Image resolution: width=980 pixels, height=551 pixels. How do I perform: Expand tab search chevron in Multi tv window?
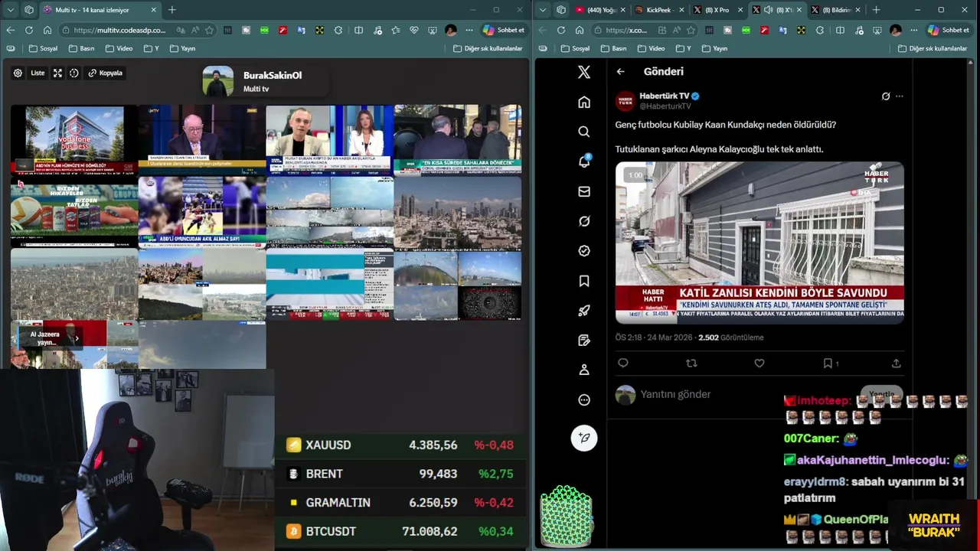pyautogui.click(x=11, y=10)
